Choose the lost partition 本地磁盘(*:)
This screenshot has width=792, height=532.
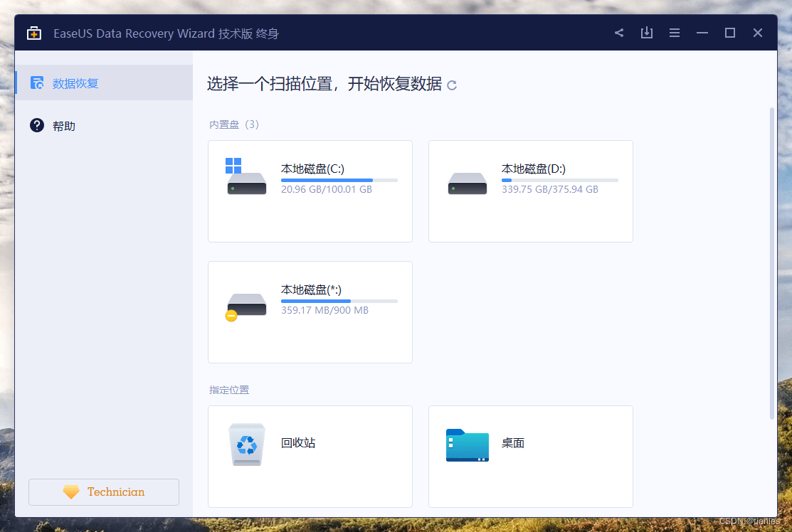310,312
